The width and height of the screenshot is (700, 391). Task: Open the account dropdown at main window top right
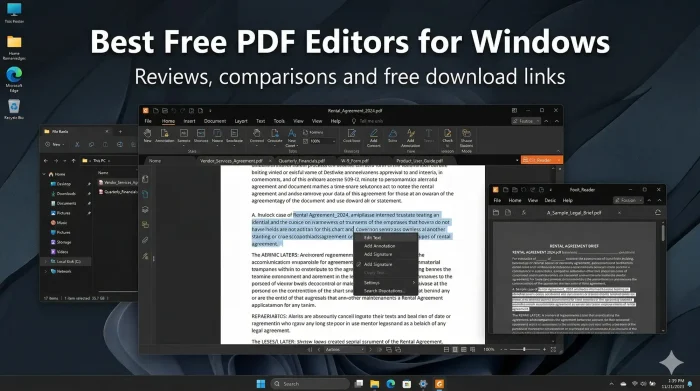(x=526, y=121)
